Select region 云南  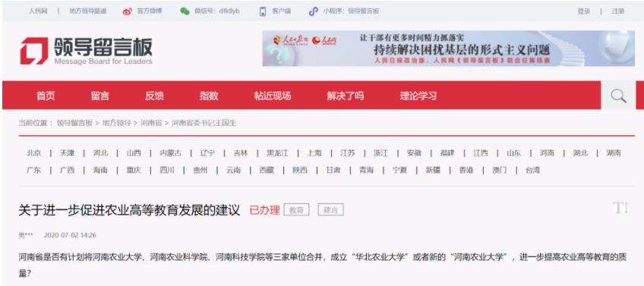point(234,170)
